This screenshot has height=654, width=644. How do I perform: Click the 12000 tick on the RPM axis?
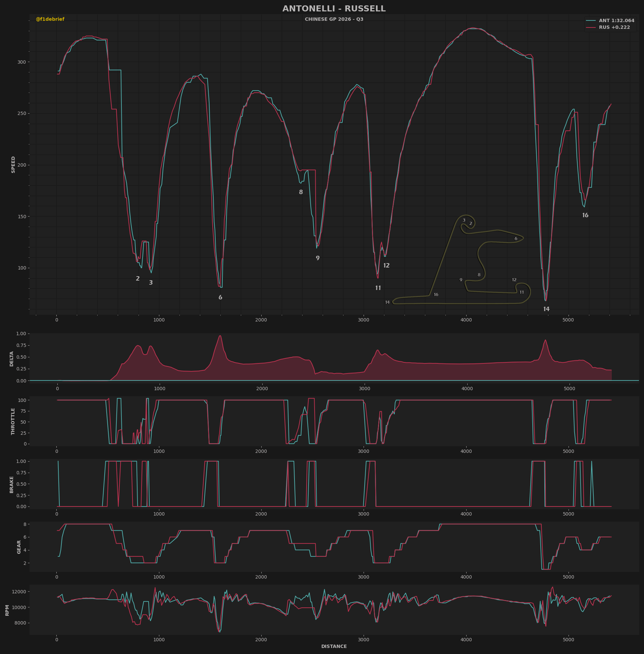(19, 591)
